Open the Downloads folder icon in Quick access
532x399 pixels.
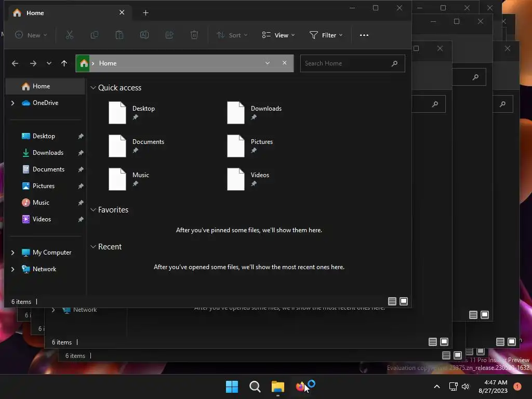click(x=236, y=113)
